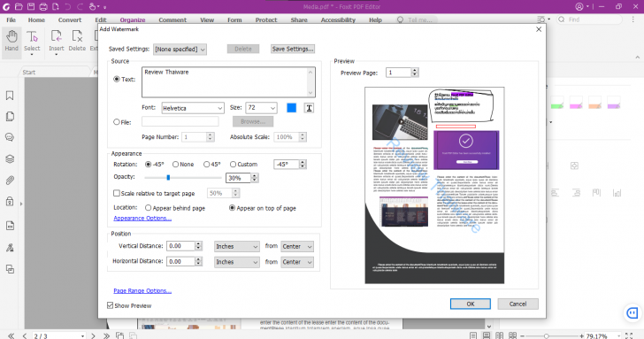
Task: Open the Convert ribbon tab
Action: coord(70,19)
